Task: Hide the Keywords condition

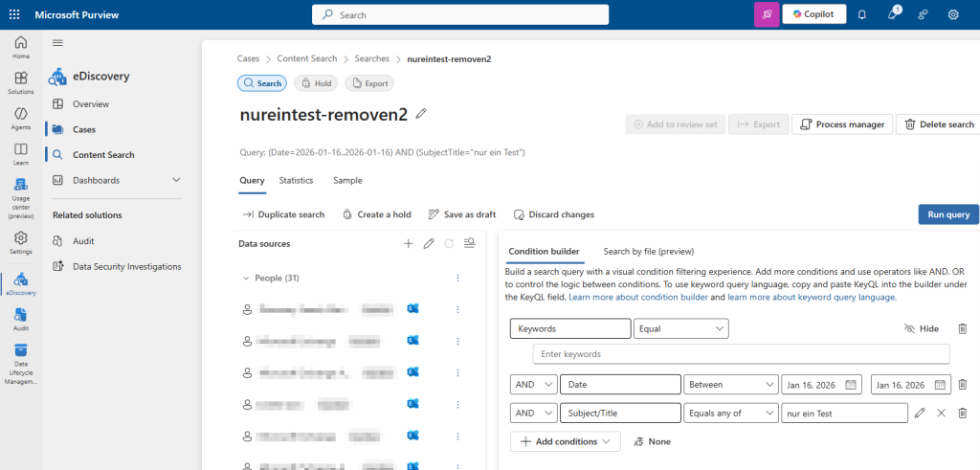Action: [x=922, y=328]
